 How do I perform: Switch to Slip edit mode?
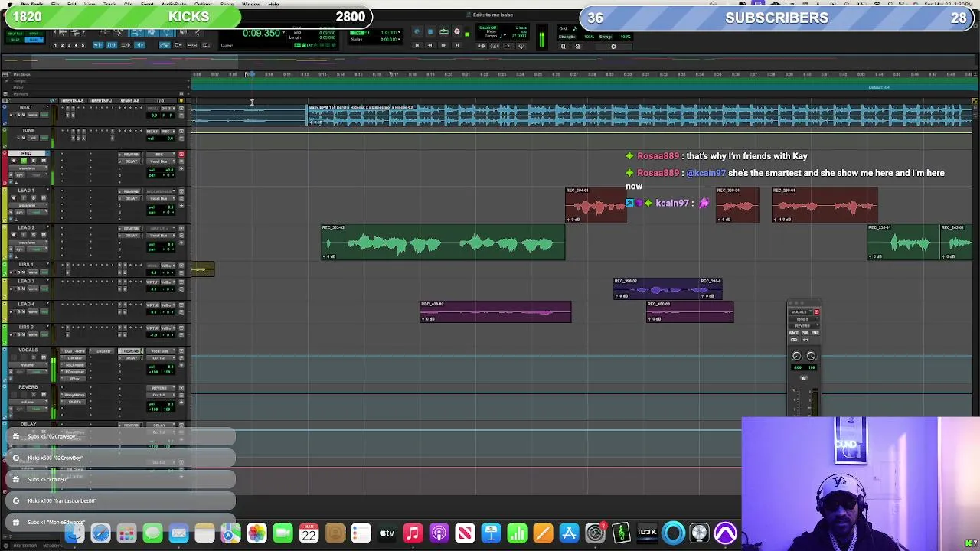15,40
